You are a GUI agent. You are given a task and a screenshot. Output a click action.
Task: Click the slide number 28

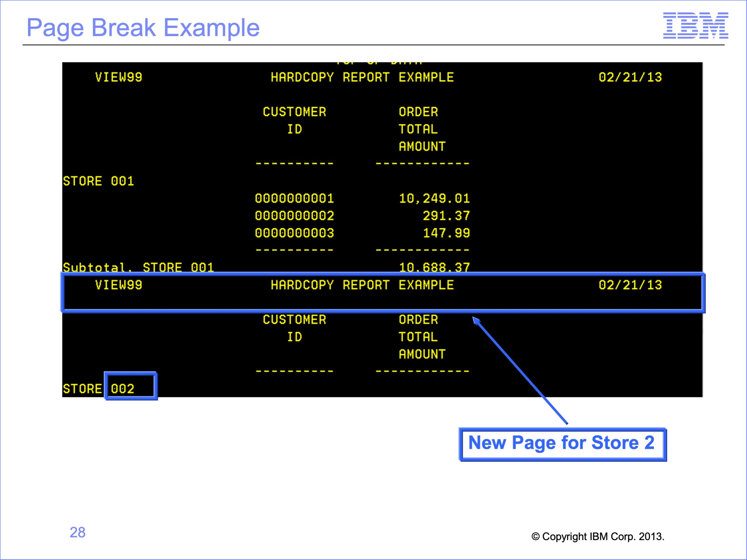[x=77, y=532]
